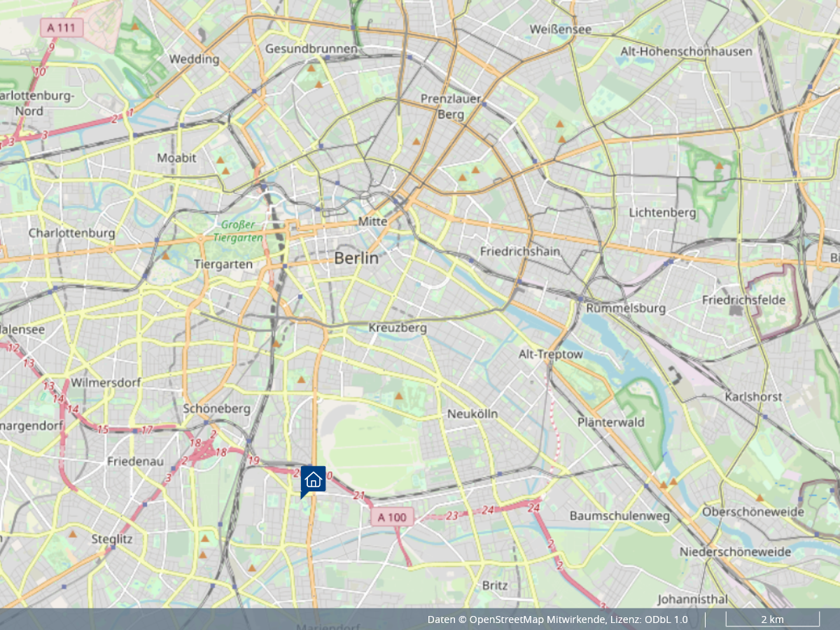The height and width of the screenshot is (630, 840).
Task: Click the orange triangle above Lichtenberg park
Action: tap(718, 166)
